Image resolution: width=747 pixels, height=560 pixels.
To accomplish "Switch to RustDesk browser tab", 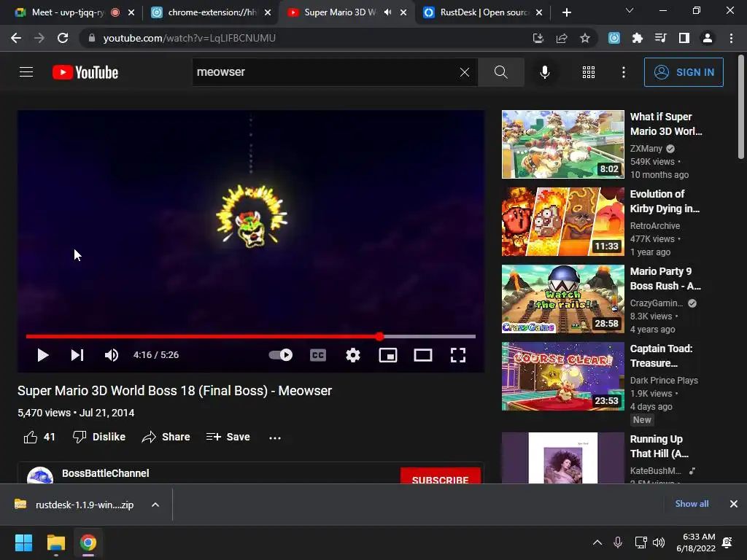I will point(484,12).
